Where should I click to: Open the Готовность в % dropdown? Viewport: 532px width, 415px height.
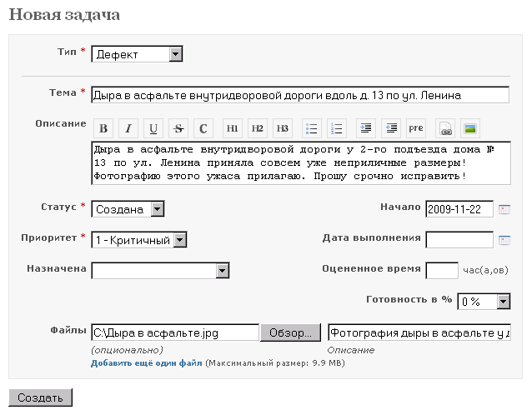pos(484,301)
